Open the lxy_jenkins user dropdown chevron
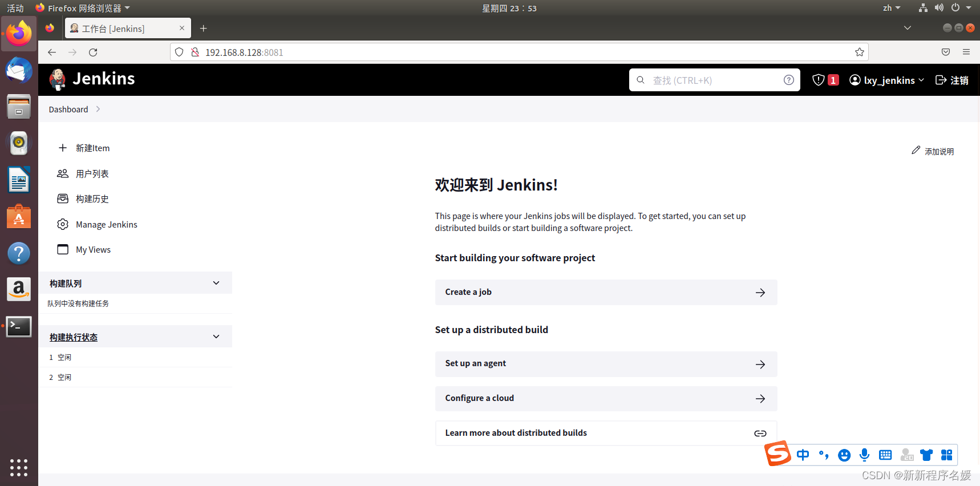This screenshot has width=980, height=486. pyautogui.click(x=921, y=80)
